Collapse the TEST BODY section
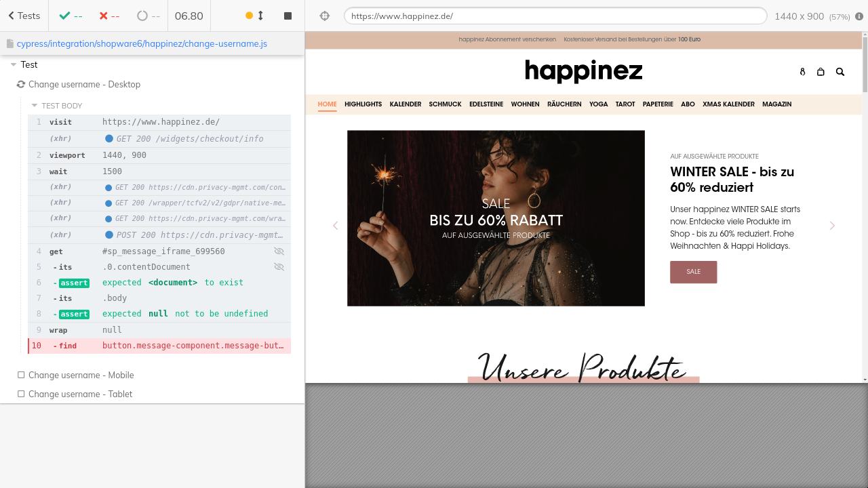868x488 pixels. [35, 106]
